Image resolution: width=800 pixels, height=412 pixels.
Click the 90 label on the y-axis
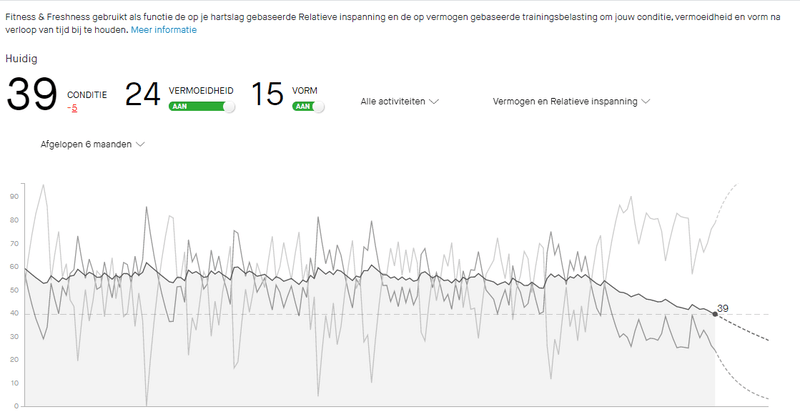click(15, 197)
